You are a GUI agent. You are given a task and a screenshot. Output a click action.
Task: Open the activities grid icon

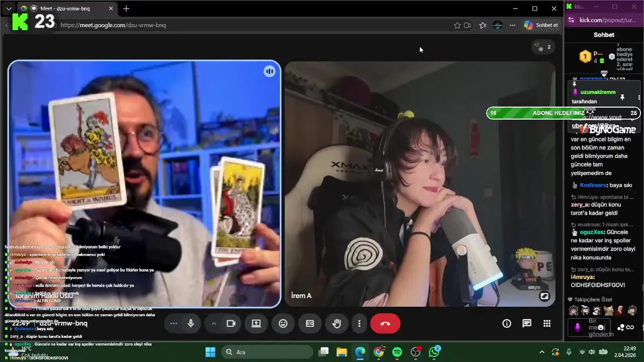pos(547,323)
